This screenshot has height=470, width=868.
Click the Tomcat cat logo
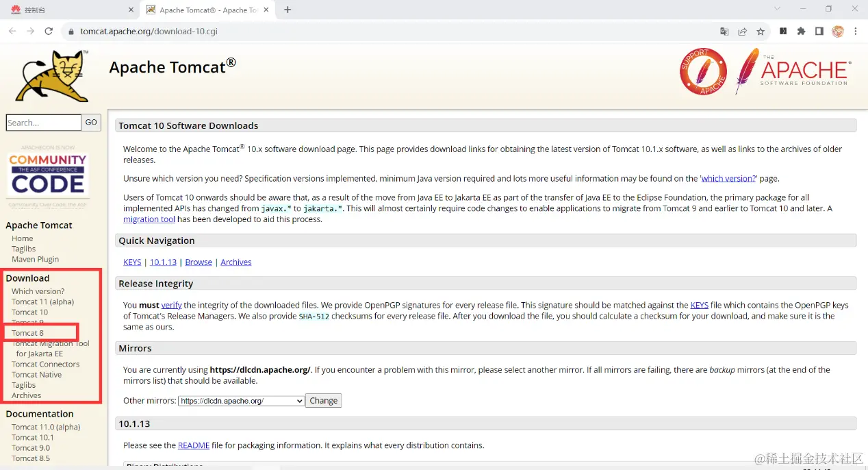coord(53,75)
